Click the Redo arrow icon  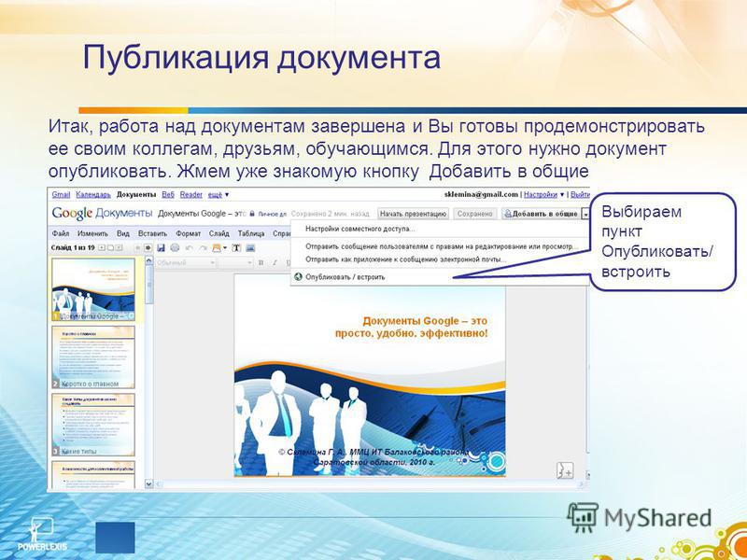pyautogui.click(x=203, y=247)
